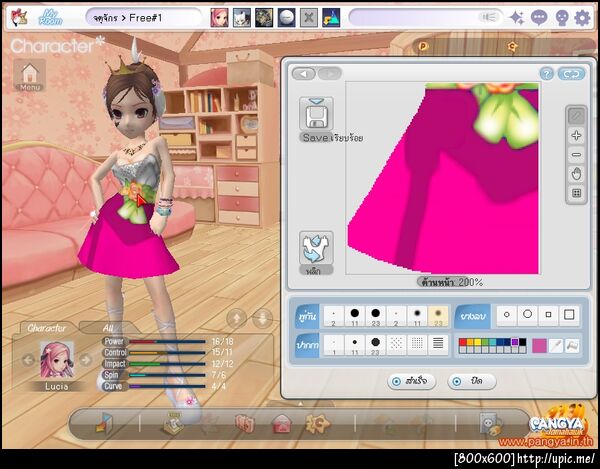
Task: Click Lucia character portrait
Action: [x=57, y=360]
